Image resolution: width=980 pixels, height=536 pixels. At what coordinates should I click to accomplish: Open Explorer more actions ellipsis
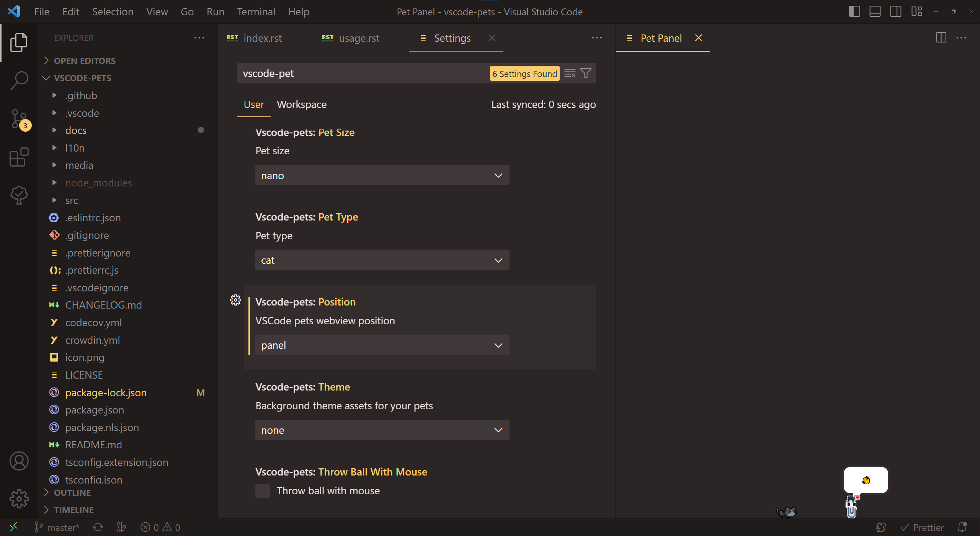199,38
